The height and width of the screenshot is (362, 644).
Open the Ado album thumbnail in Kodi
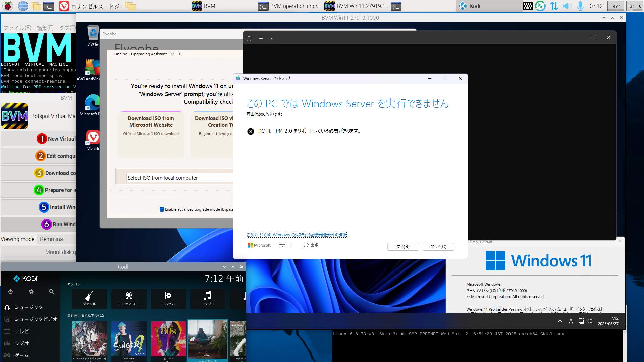[x=90, y=339]
